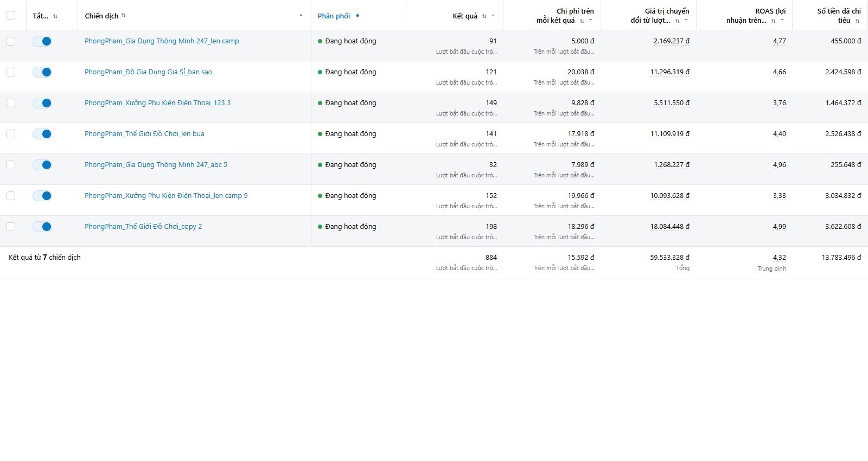Sort by the Kết quả column sort icon

(x=484, y=16)
